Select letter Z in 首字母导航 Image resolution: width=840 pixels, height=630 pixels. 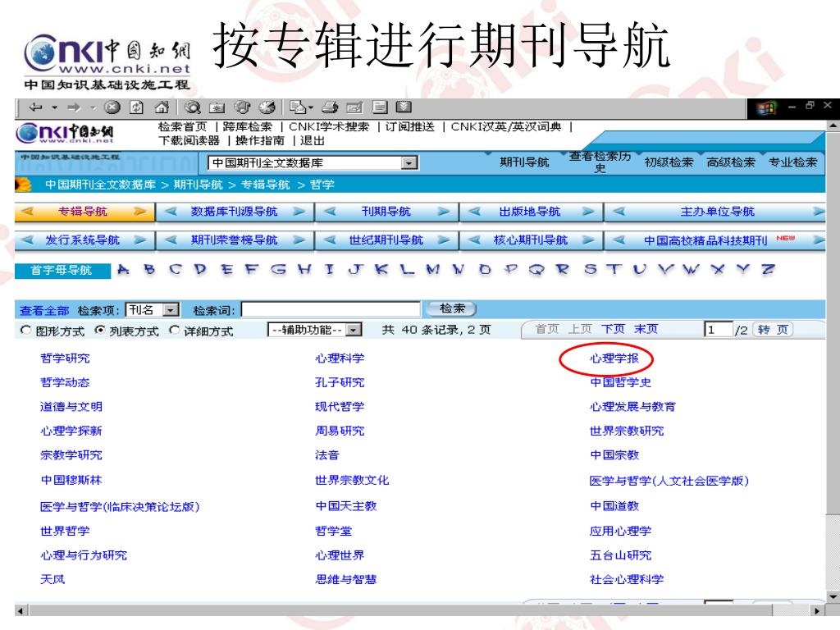[768, 269]
